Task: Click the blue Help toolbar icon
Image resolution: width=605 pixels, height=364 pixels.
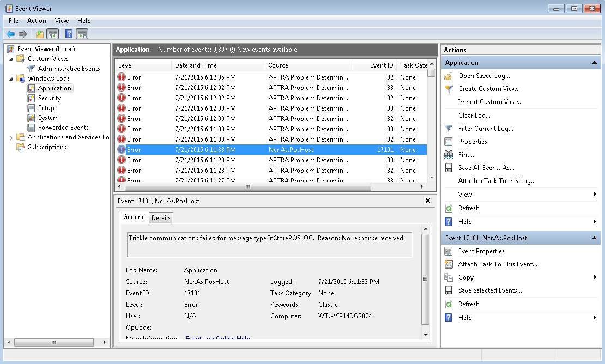Action: pyautogui.click(x=69, y=34)
